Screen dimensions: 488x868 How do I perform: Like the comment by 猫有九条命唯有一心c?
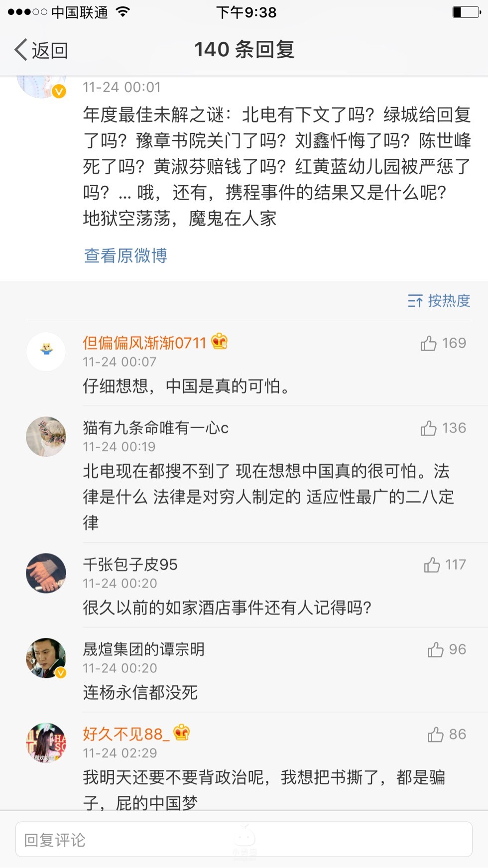[428, 428]
